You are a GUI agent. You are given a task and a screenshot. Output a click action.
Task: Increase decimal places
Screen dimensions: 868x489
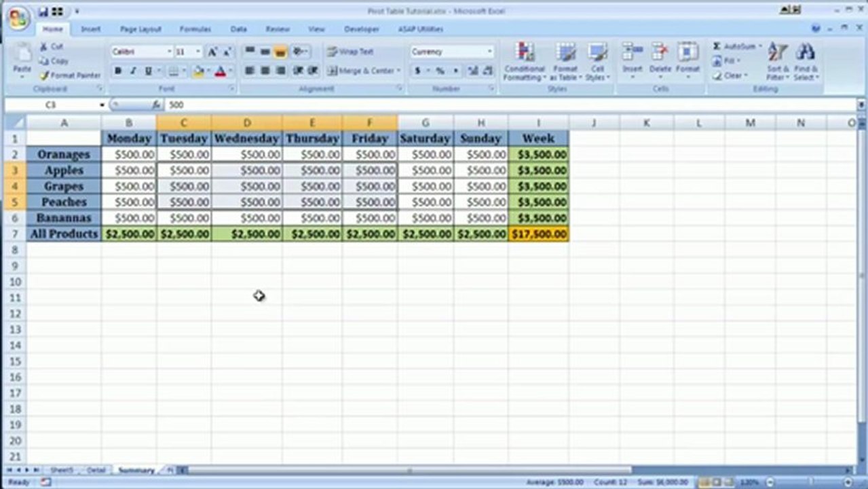(473, 71)
